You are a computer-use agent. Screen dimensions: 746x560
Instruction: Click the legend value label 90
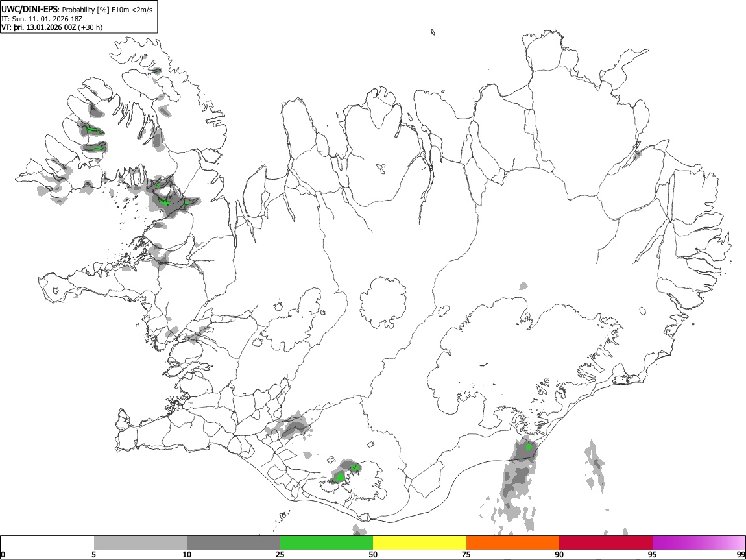click(x=559, y=554)
